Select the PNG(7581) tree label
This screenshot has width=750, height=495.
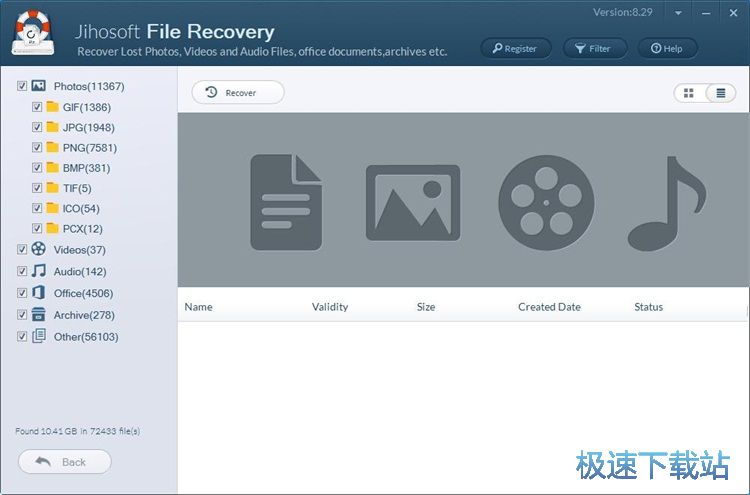click(90, 148)
